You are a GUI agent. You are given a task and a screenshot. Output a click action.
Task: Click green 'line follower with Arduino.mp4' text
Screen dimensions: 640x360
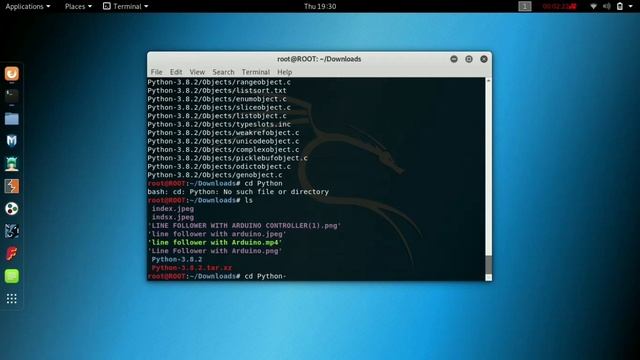pos(215,242)
